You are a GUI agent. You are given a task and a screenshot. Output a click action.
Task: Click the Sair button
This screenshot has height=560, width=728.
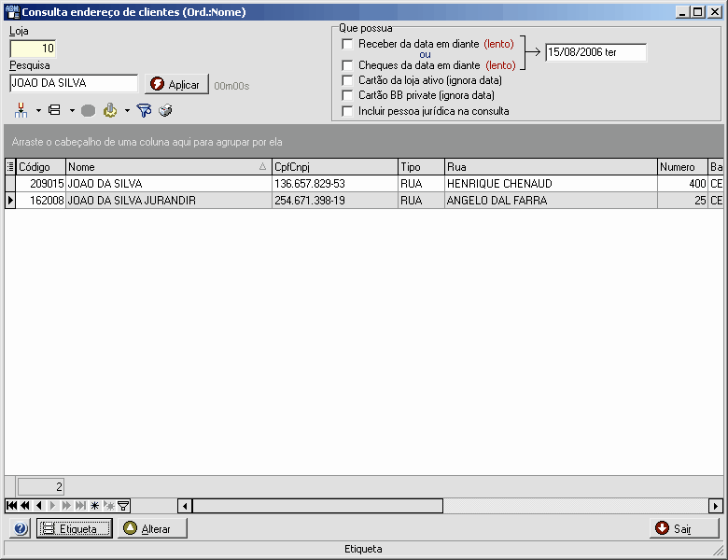tap(684, 528)
